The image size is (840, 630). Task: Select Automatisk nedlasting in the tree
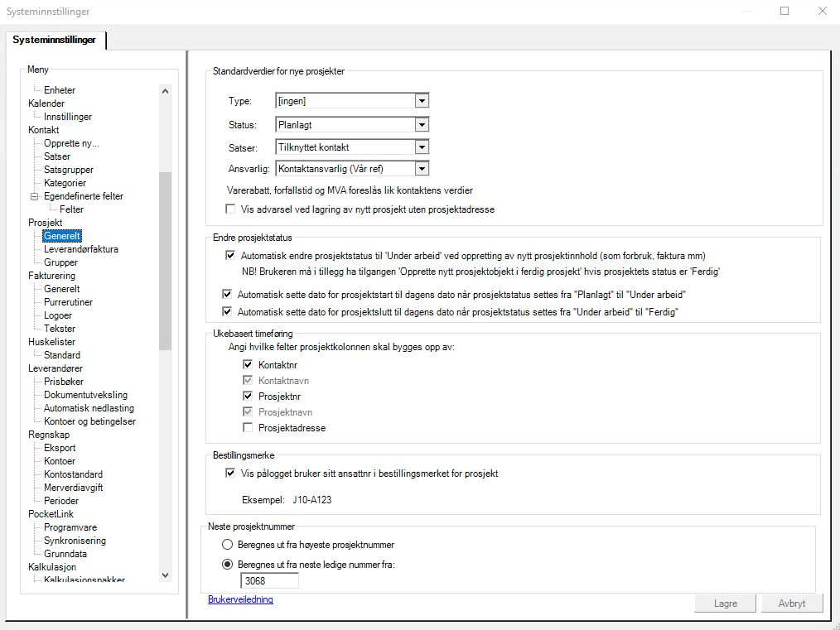(89, 408)
